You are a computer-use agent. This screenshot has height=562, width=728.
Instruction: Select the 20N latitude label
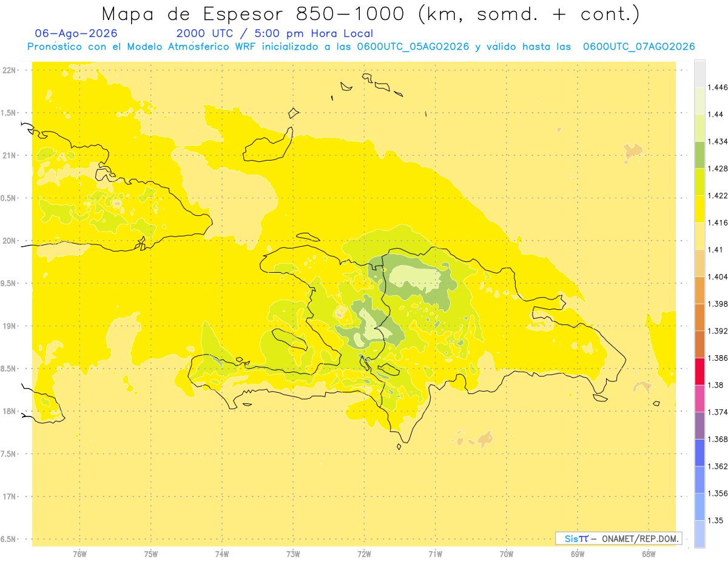pos(10,241)
